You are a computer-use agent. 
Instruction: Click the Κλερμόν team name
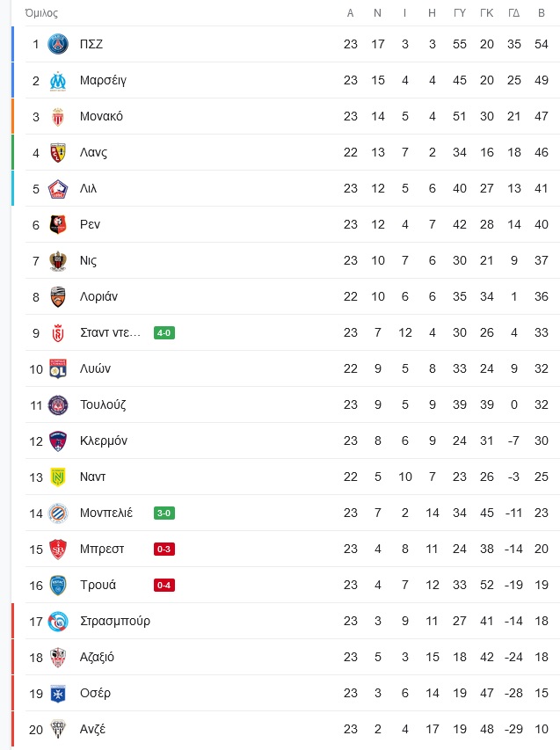click(104, 441)
